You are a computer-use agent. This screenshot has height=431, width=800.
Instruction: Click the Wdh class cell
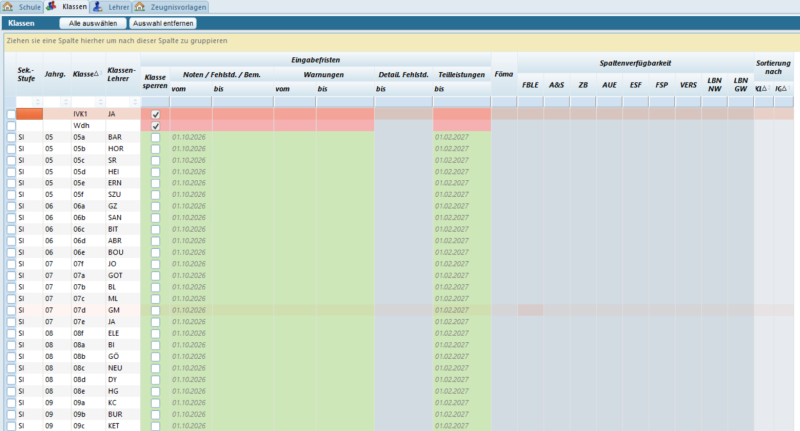(81, 126)
